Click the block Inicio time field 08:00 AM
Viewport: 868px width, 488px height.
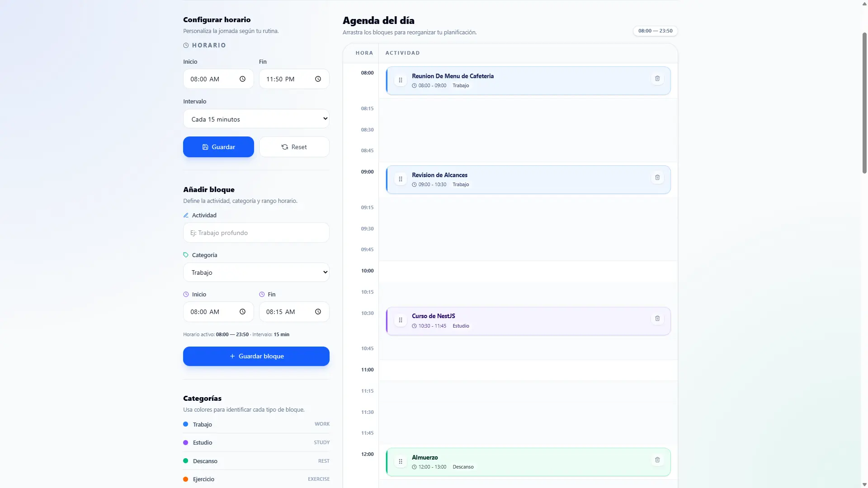tap(218, 312)
